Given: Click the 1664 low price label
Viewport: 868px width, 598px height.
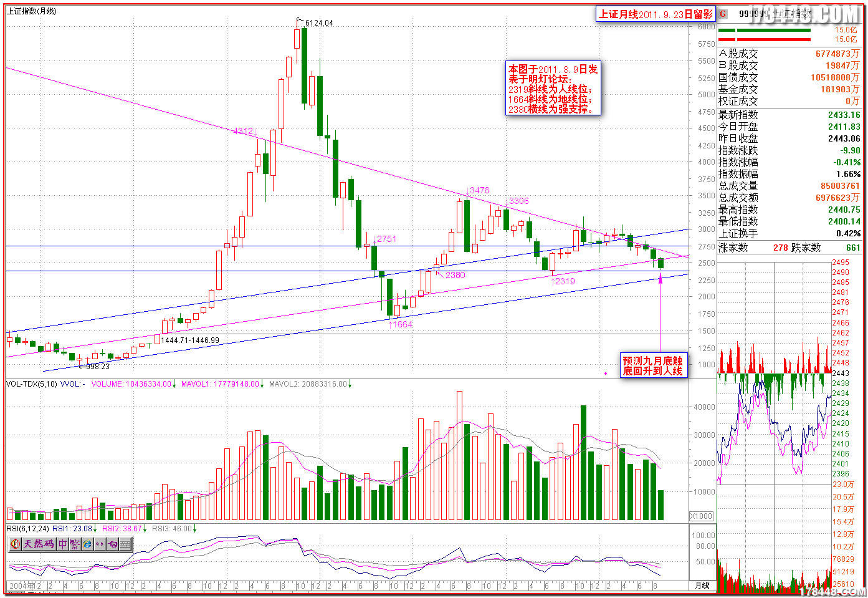Looking at the screenshot, I should [x=402, y=324].
